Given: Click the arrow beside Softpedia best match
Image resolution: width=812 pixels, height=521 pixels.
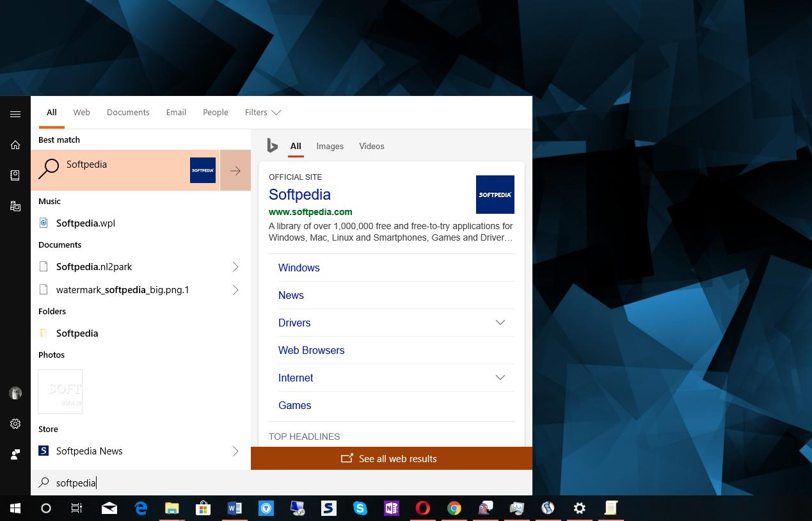Looking at the screenshot, I should pos(235,170).
